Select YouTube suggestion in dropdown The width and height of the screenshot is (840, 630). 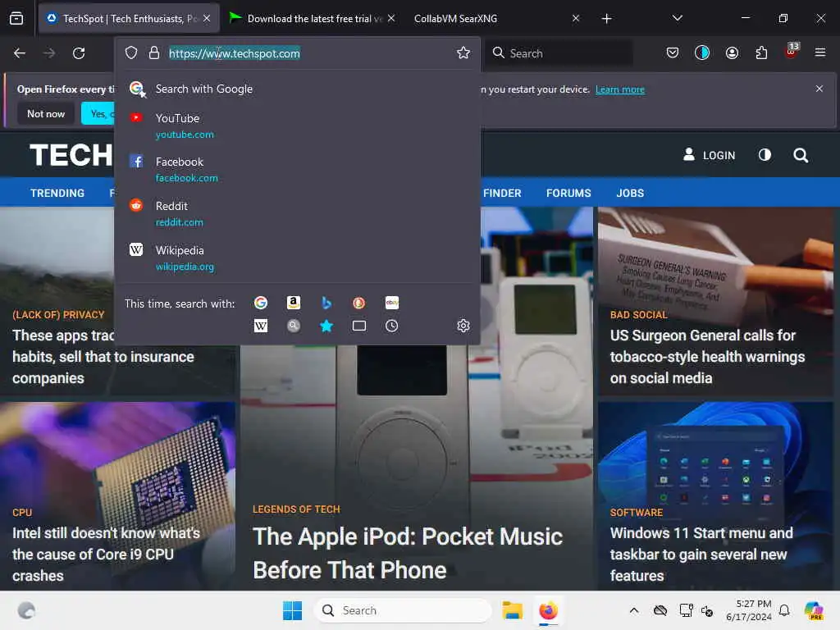(x=297, y=126)
